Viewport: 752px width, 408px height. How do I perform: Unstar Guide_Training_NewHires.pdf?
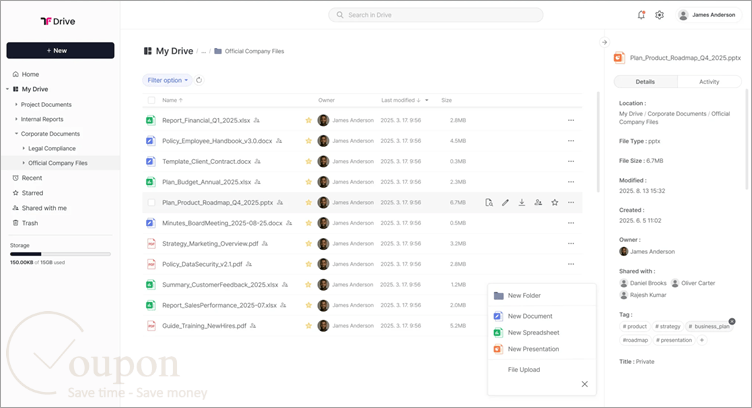[x=308, y=326]
